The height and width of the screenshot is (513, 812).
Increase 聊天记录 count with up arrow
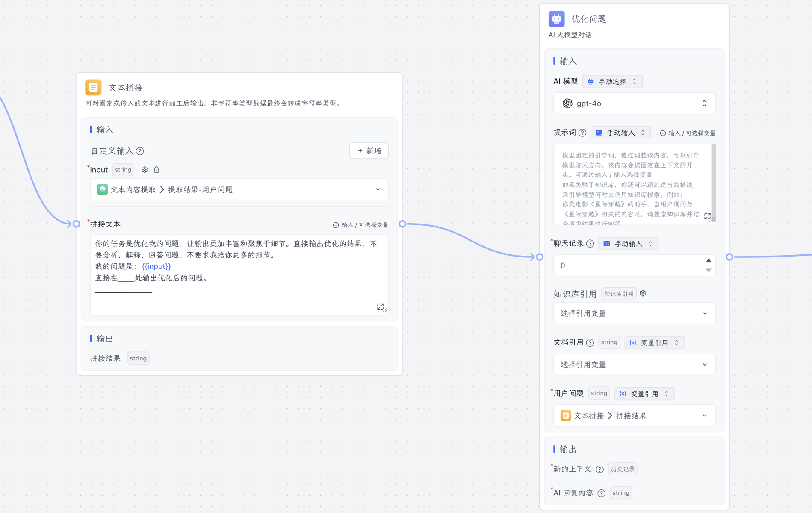[x=709, y=261]
